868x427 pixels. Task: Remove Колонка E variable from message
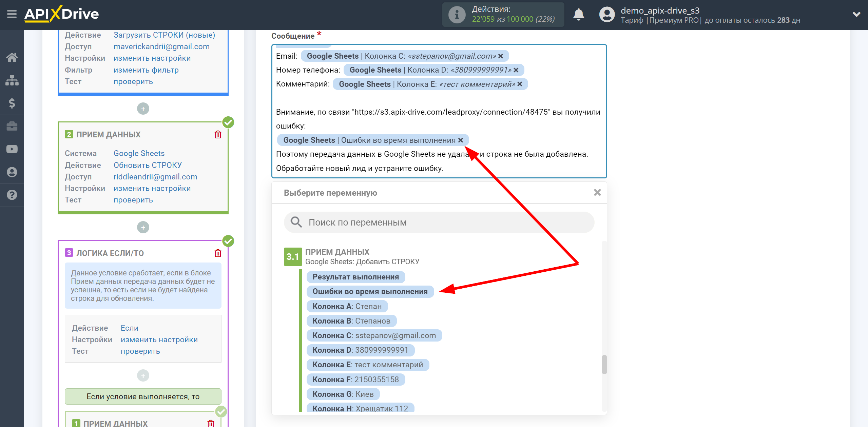(x=520, y=84)
